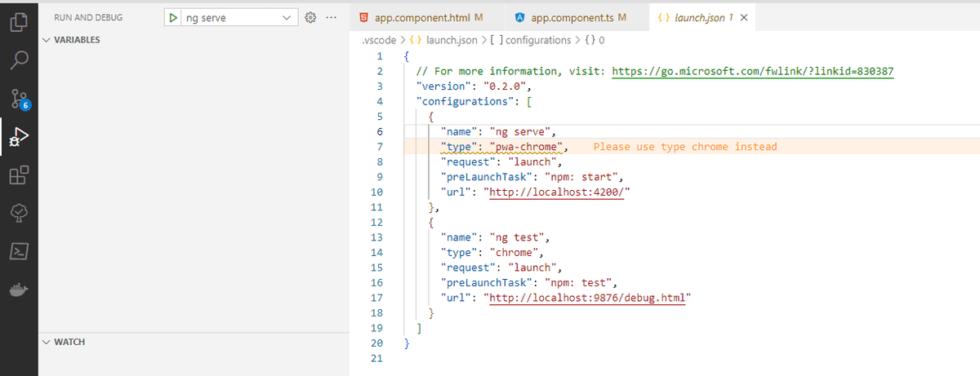
Task: Open the Testing view icon
Action: pos(19,213)
